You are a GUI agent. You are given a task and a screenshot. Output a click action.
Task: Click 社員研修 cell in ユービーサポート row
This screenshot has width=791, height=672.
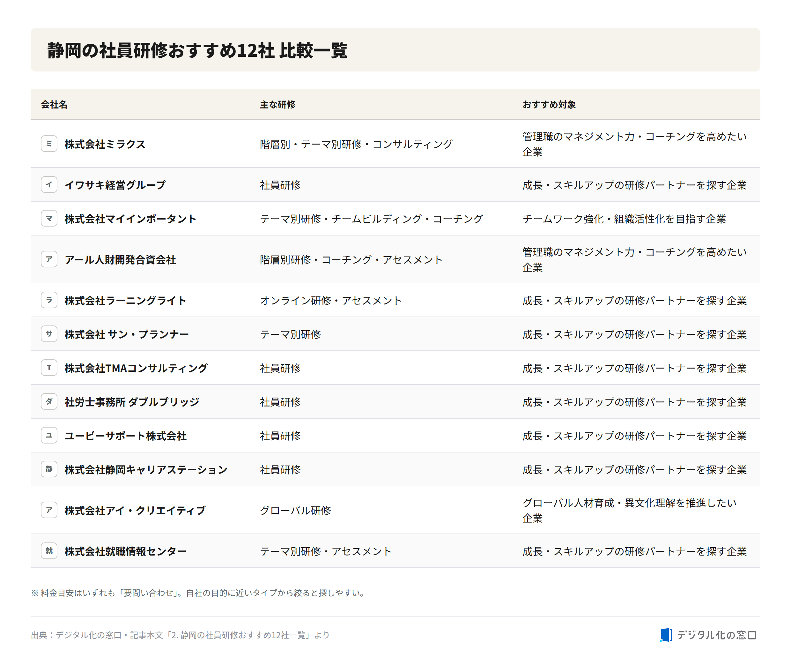point(280,436)
